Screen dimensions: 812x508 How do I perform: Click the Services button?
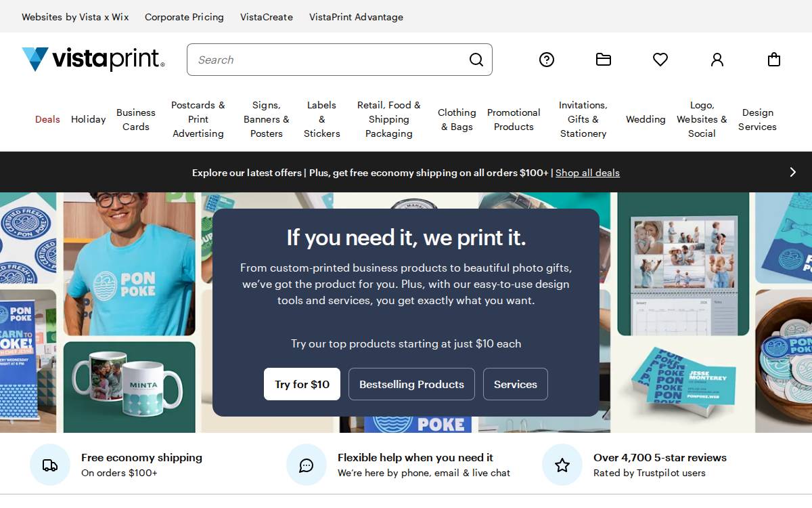click(x=516, y=384)
